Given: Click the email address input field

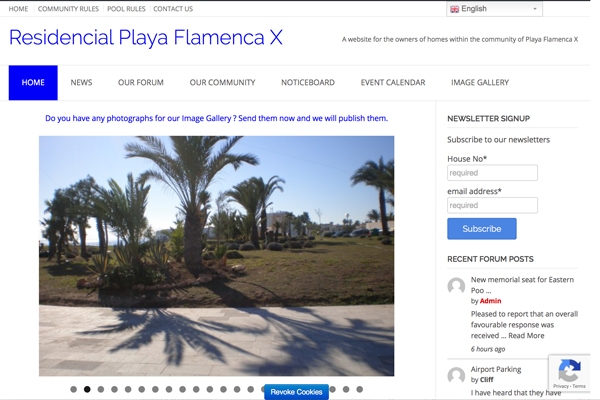Looking at the screenshot, I should 492,205.
